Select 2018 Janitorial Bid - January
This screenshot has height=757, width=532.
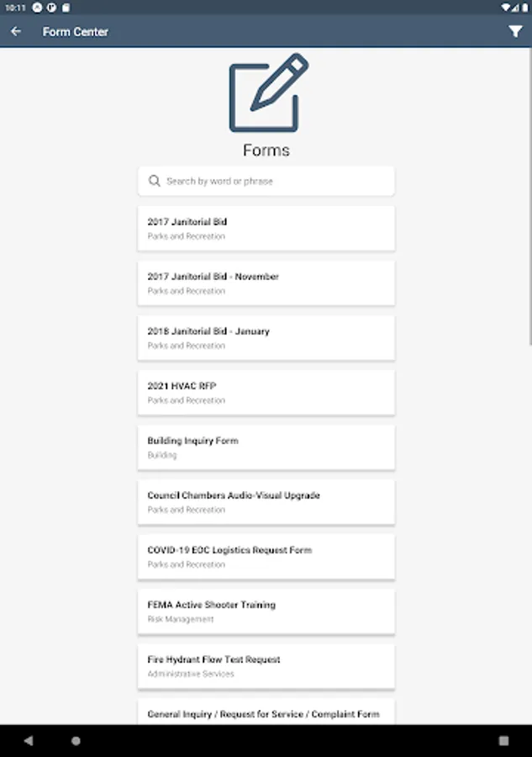[x=266, y=337]
